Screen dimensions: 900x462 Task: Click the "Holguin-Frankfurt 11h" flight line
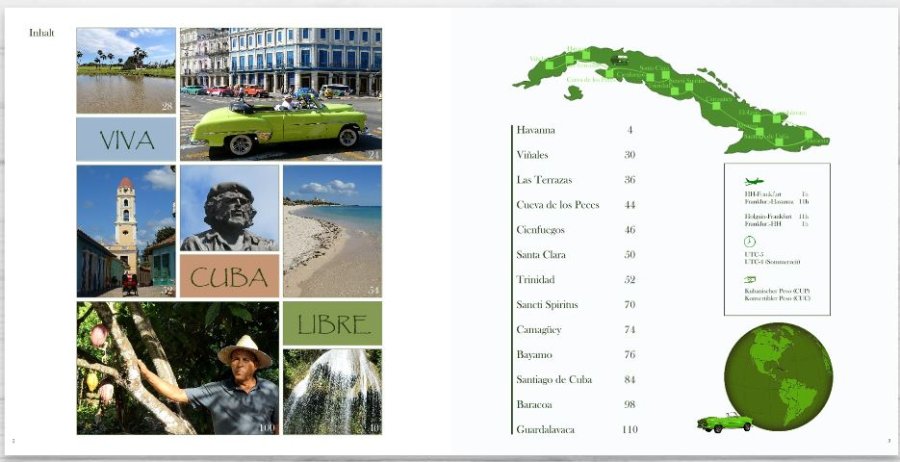click(777, 216)
